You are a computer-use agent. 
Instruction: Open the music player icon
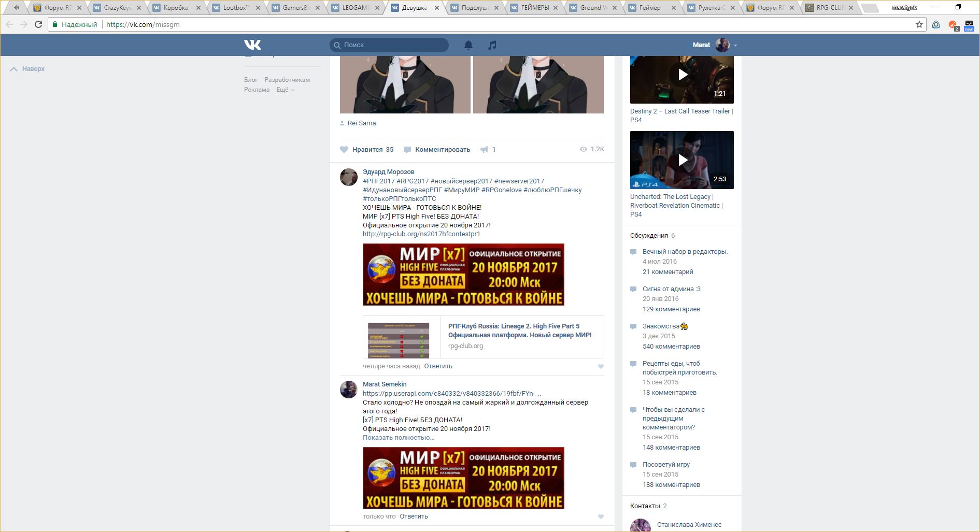click(492, 45)
